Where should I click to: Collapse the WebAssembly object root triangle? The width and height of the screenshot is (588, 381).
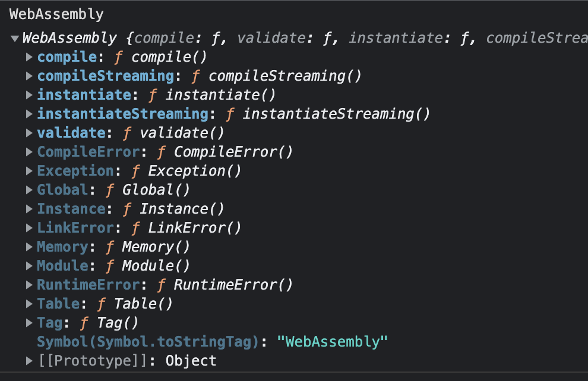coord(15,38)
